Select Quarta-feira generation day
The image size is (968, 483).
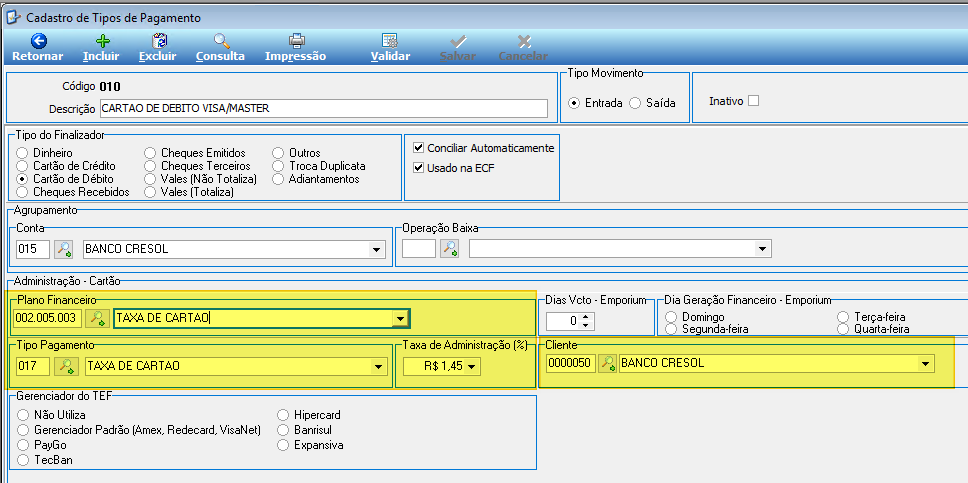point(843,329)
